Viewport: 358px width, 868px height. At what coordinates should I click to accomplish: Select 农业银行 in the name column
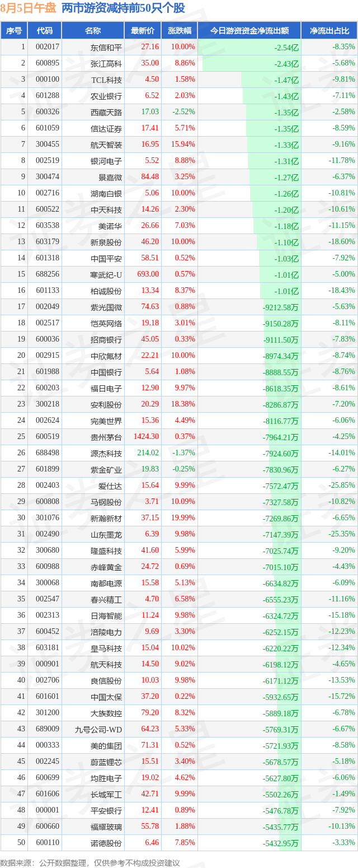tap(106, 96)
